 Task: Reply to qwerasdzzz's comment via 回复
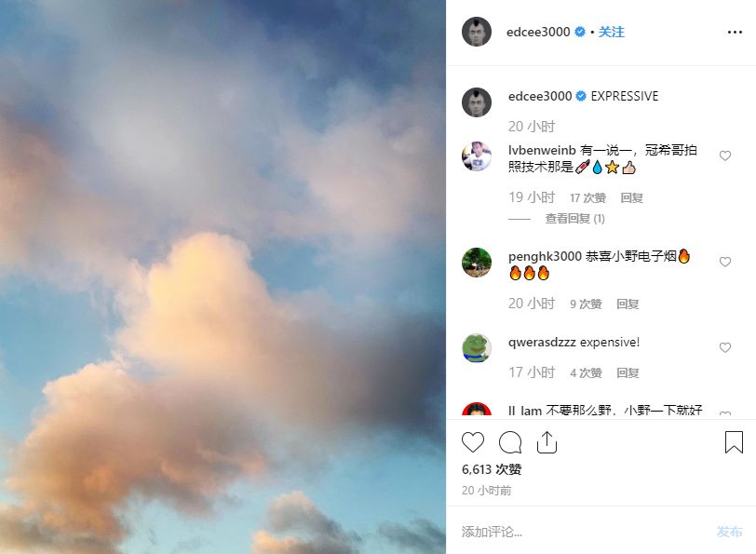(x=628, y=372)
